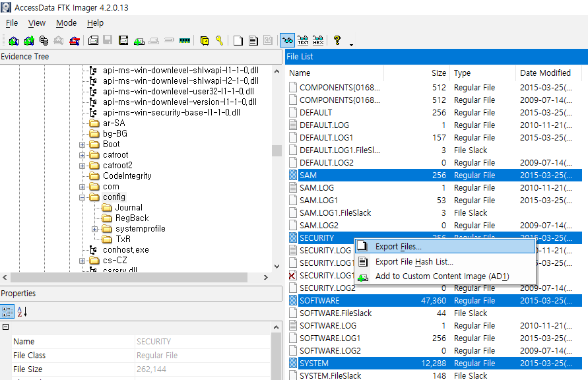
Task: Select the ar-SA folder
Action: (x=114, y=123)
